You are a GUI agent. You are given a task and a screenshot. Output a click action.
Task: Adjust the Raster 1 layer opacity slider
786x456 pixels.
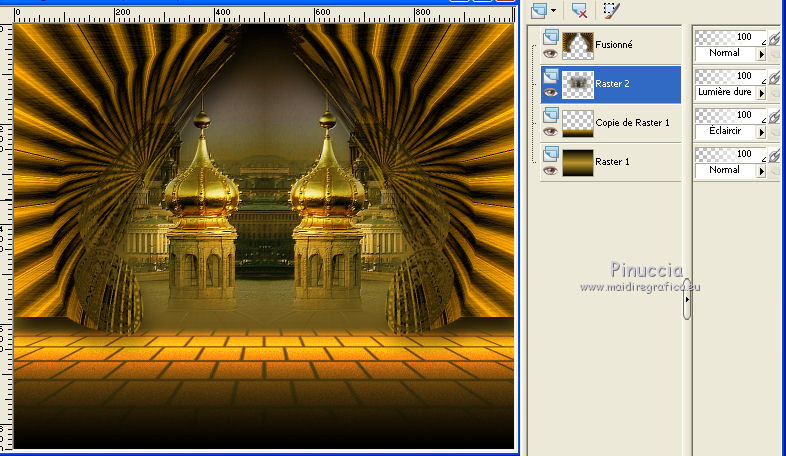[x=731, y=154]
